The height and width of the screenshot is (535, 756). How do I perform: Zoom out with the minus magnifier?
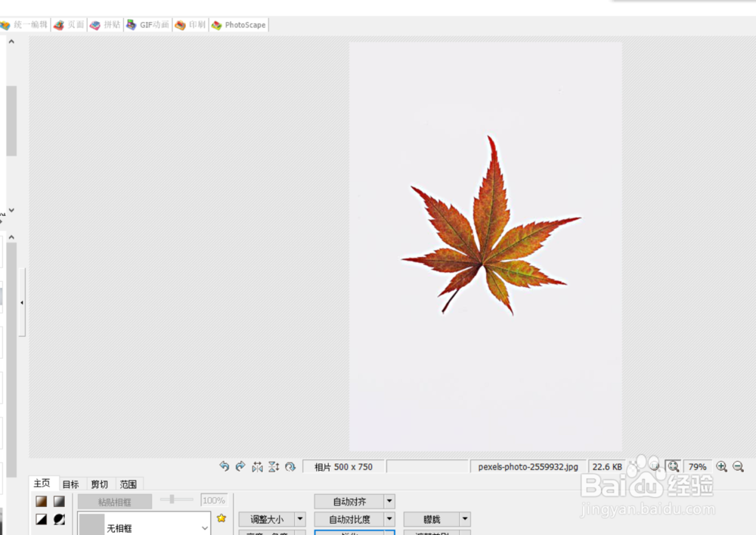[x=738, y=466]
